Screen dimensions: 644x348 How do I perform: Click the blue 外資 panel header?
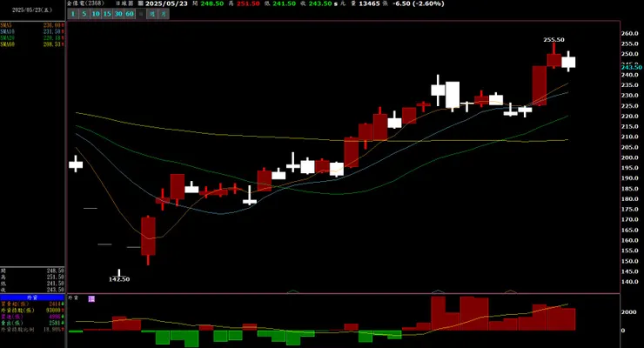pyautogui.click(x=32, y=298)
